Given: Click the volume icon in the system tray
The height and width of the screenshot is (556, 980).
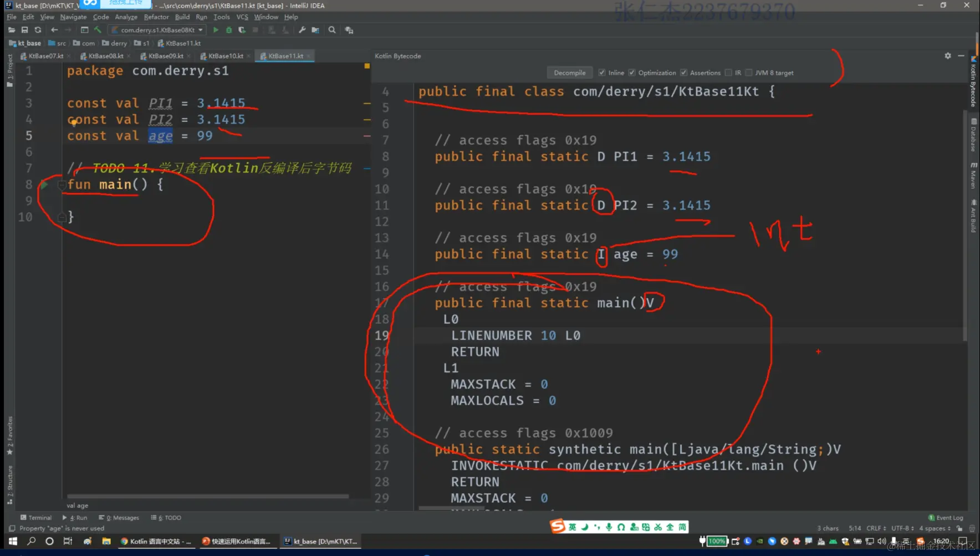Looking at the screenshot, I should coord(881,542).
